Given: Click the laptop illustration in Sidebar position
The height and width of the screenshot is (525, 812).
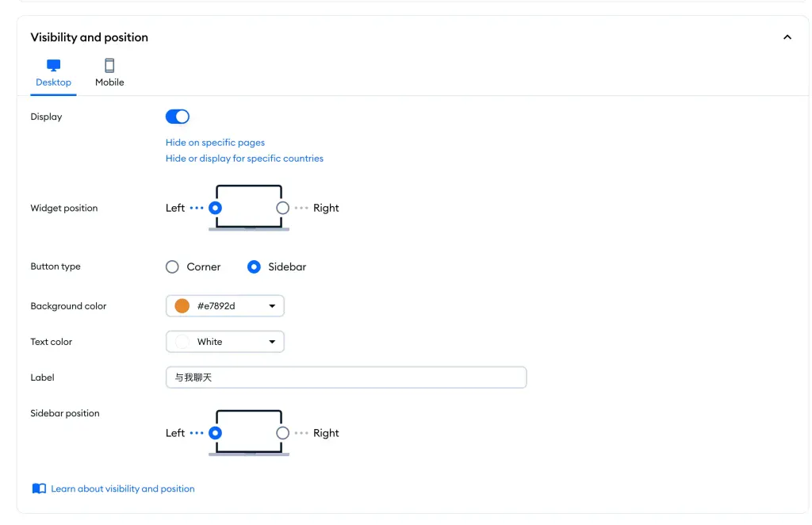Looking at the screenshot, I should (x=249, y=433).
